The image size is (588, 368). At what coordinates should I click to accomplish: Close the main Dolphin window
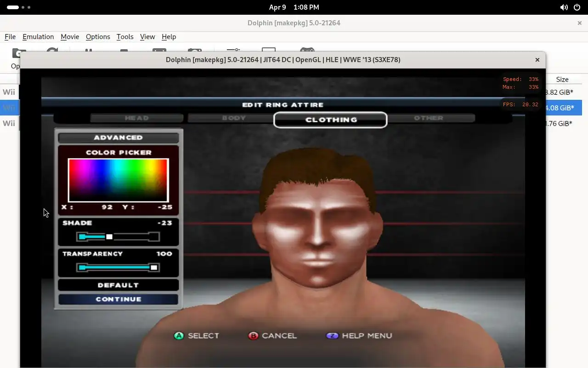[579, 23]
